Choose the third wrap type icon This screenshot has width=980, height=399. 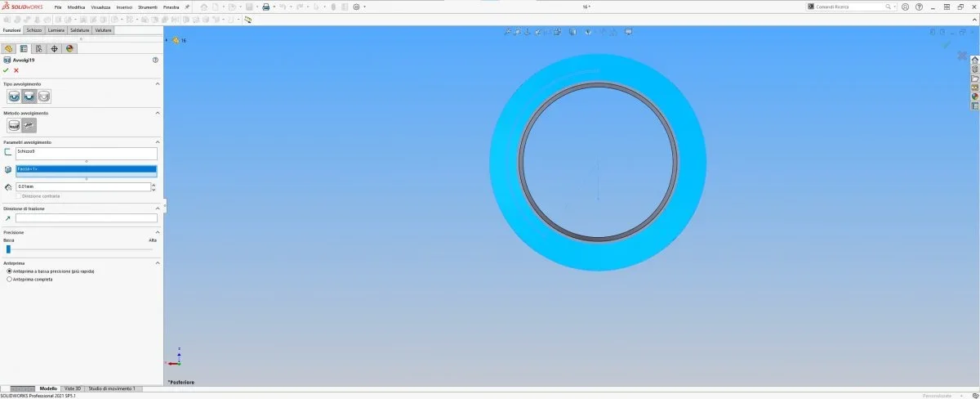tap(44, 96)
